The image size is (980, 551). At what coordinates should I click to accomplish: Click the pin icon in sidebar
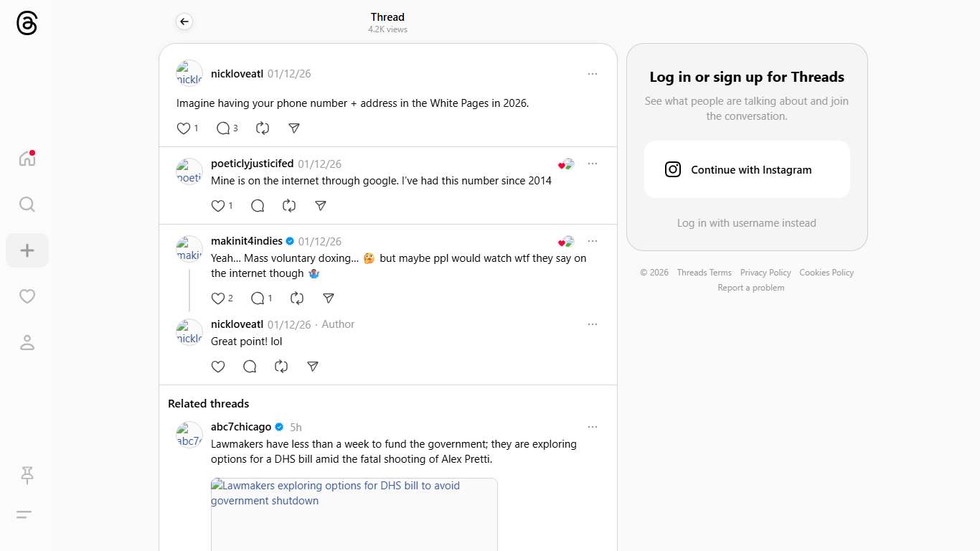click(x=27, y=474)
